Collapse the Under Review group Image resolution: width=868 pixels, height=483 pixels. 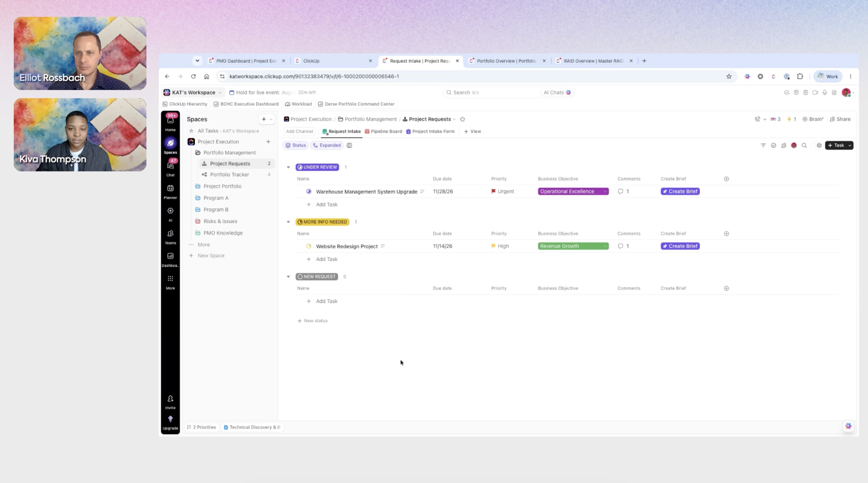click(288, 167)
